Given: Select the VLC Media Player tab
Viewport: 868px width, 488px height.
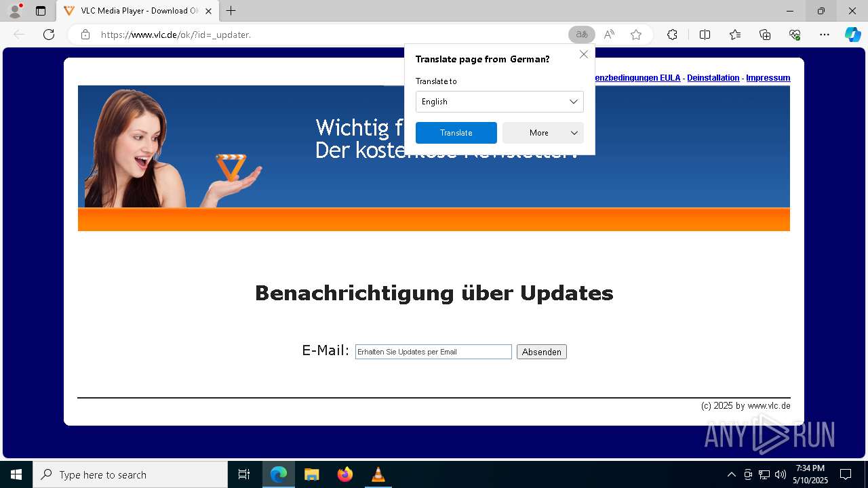Looking at the screenshot, I should tap(138, 11).
